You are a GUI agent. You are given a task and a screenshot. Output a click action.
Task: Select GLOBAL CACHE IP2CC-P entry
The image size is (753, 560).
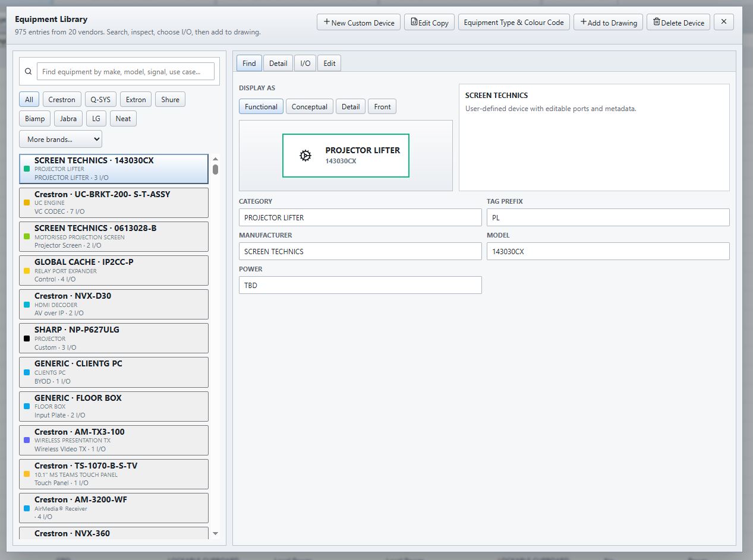point(114,270)
